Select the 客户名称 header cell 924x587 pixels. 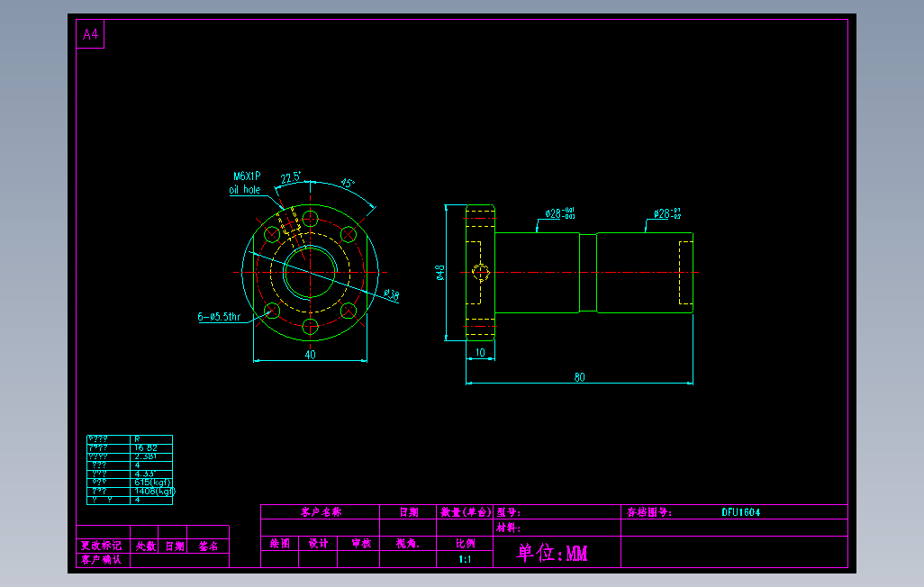tap(322, 512)
